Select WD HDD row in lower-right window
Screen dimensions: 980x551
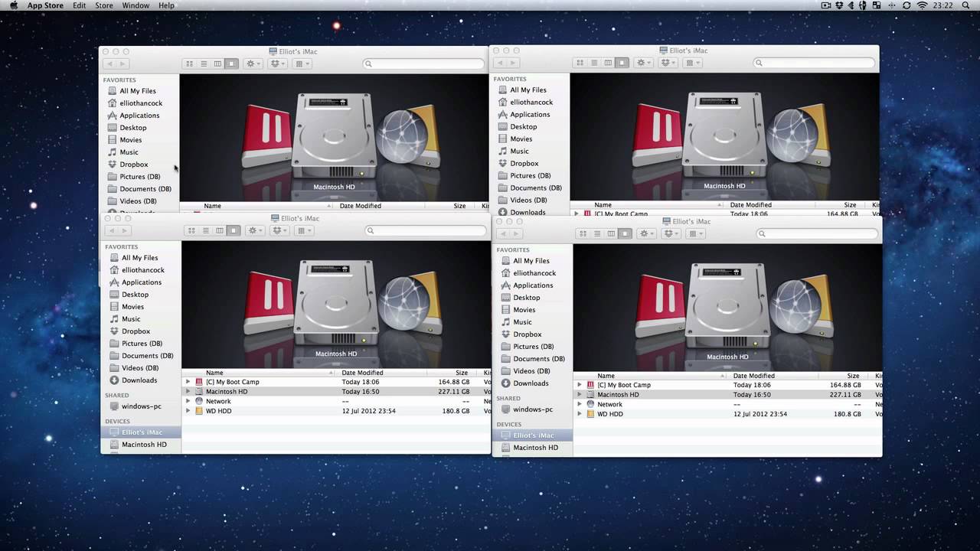(727, 414)
